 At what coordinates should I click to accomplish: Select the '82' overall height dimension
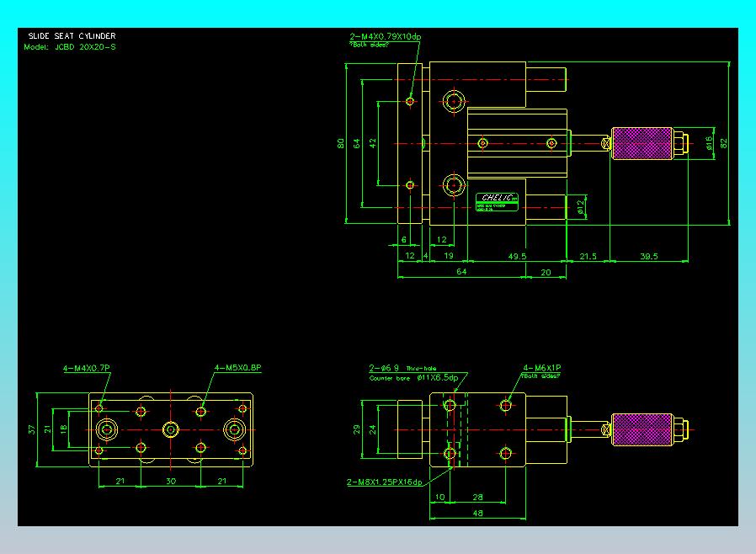click(x=724, y=143)
